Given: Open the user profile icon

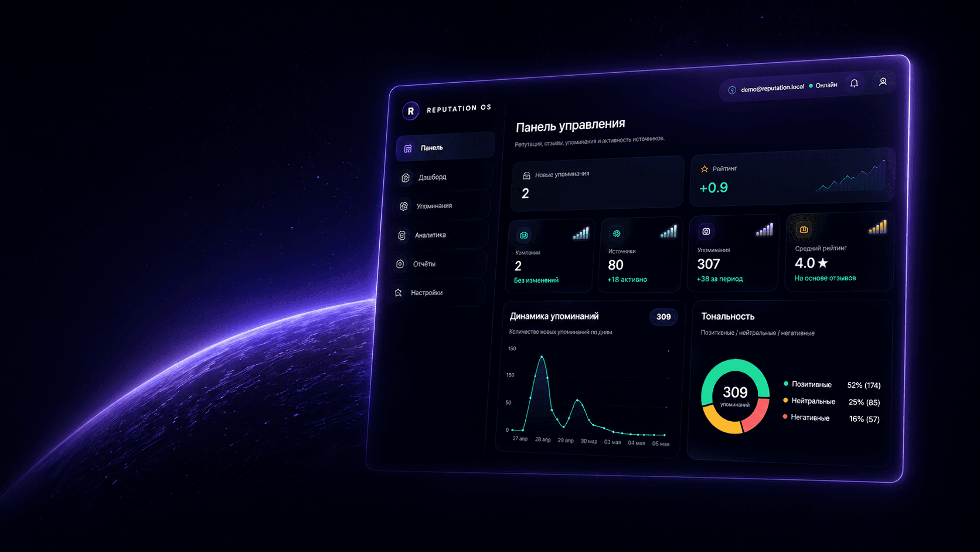Looking at the screenshot, I should 883,82.
